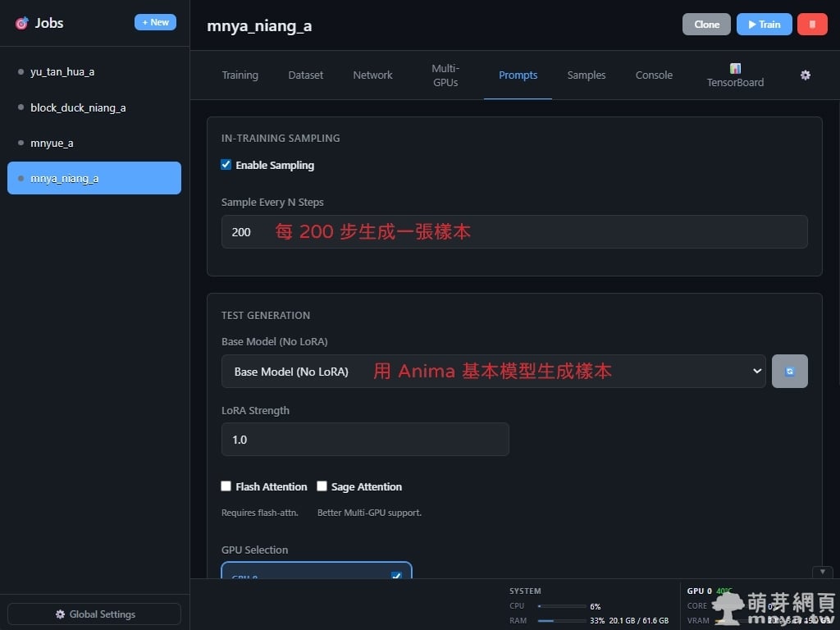
Task: Click the LoRA Strength input field
Action: pos(365,440)
